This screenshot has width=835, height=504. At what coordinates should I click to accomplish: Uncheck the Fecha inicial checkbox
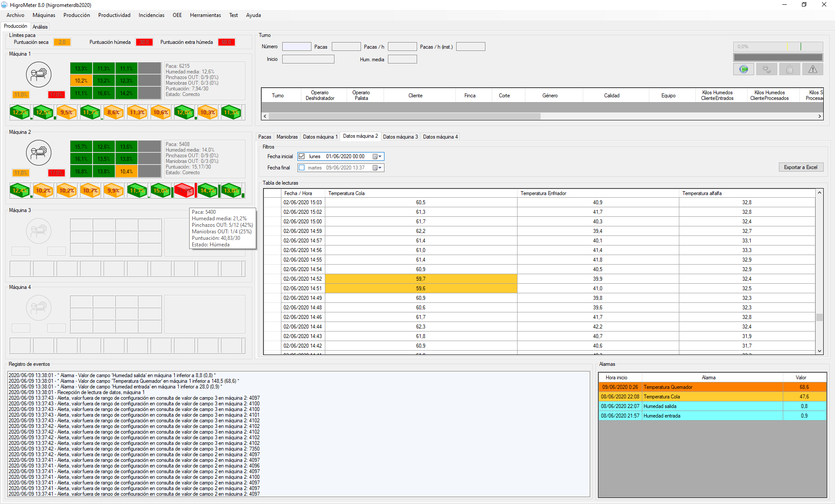[301, 156]
